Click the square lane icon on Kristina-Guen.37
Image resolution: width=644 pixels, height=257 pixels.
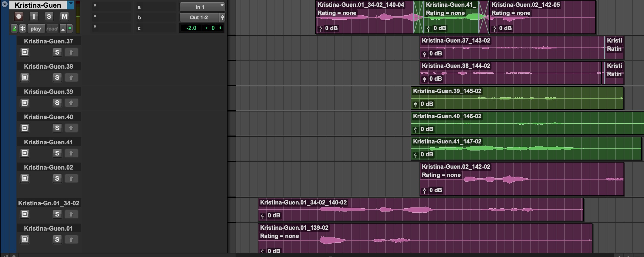pyautogui.click(x=25, y=52)
